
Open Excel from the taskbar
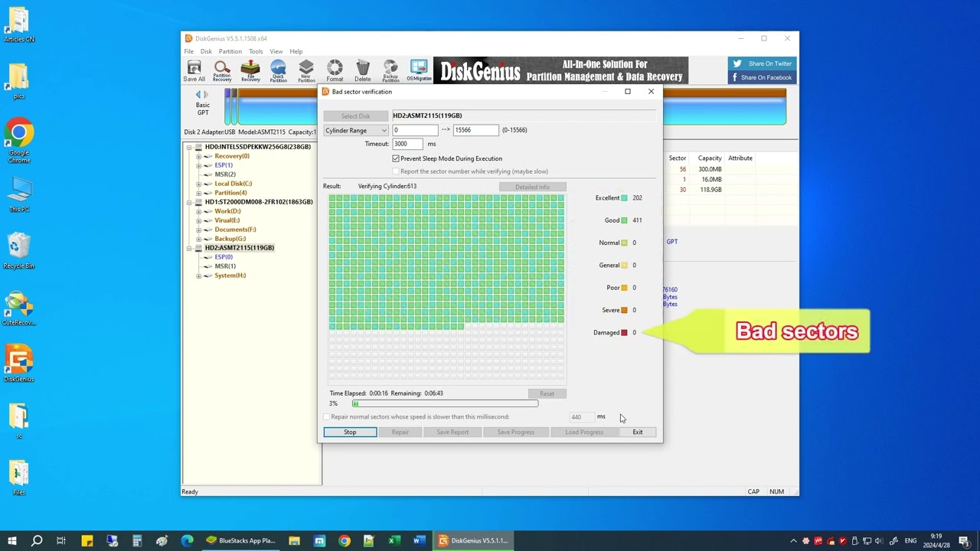point(394,540)
